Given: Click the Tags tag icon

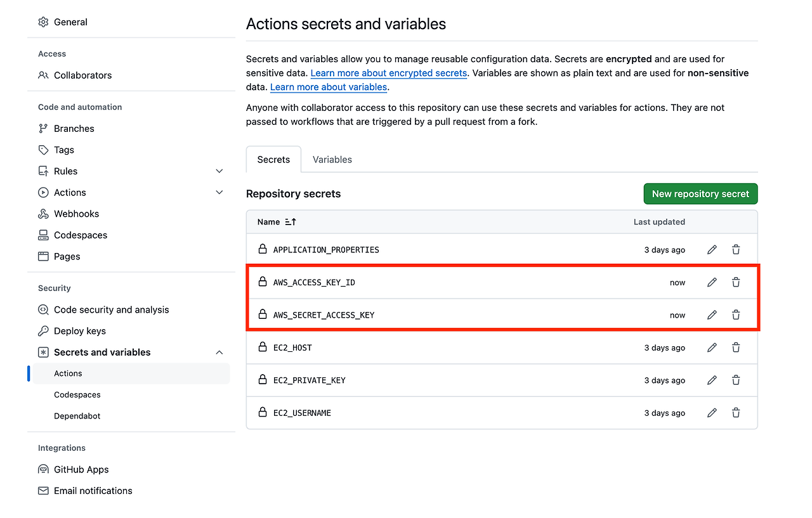Looking at the screenshot, I should click(43, 150).
